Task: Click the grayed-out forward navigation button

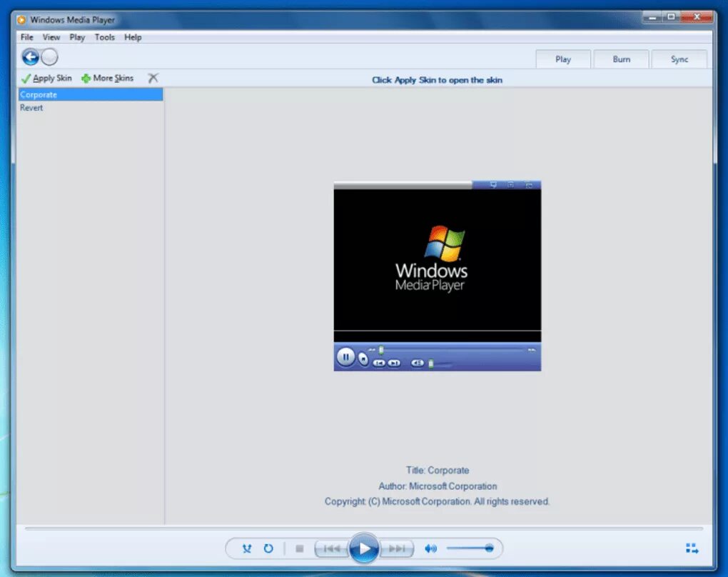Action: click(x=49, y=57)
